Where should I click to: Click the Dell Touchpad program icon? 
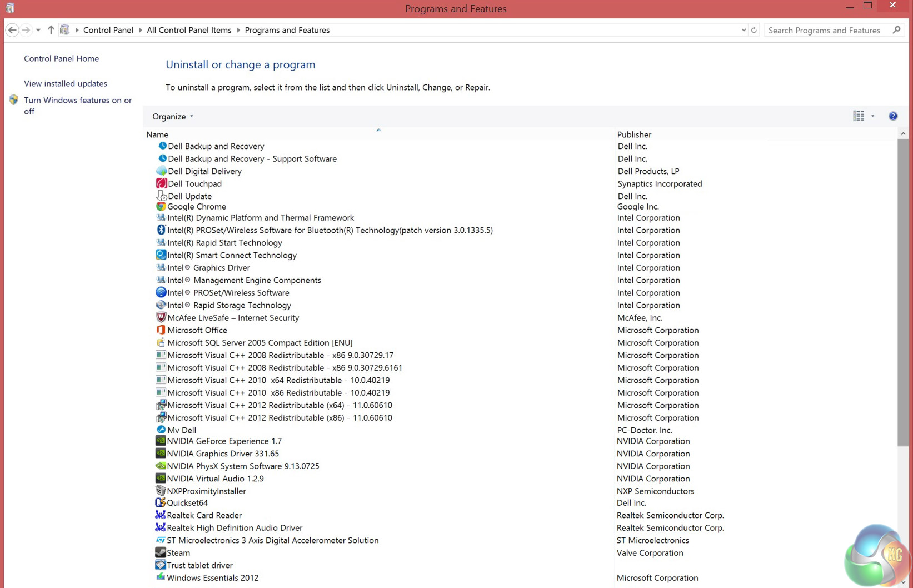pyautogui.click(x=162, y=183)
